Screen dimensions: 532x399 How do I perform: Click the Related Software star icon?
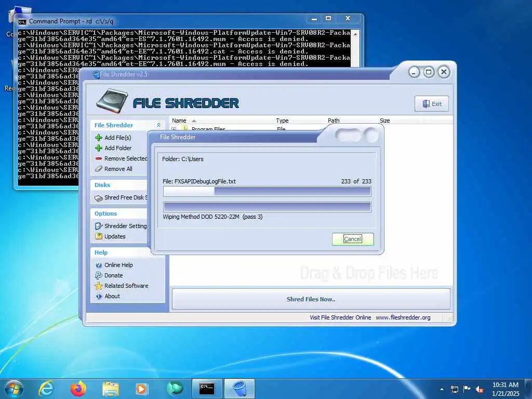99,286
